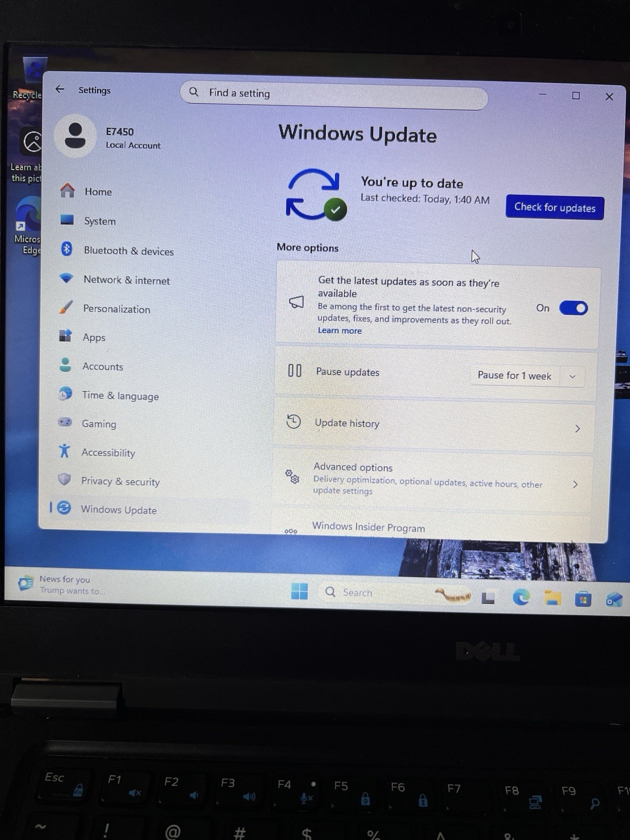Minimize the Settings window
The image size is (630, 840).
click(x=543, y=94)
